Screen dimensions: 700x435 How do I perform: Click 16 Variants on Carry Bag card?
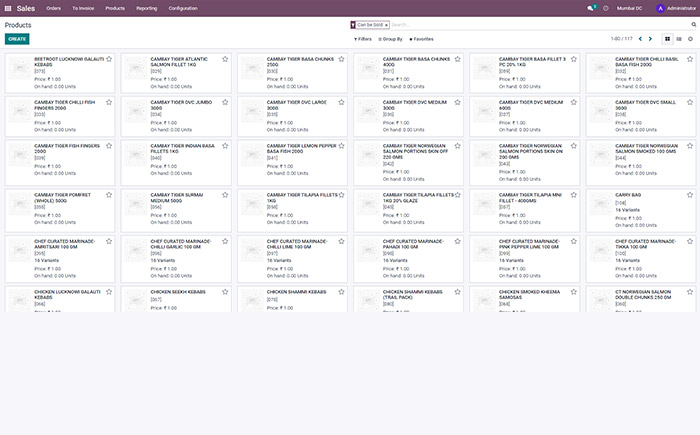pyautogui.click(x=627, y=210)
